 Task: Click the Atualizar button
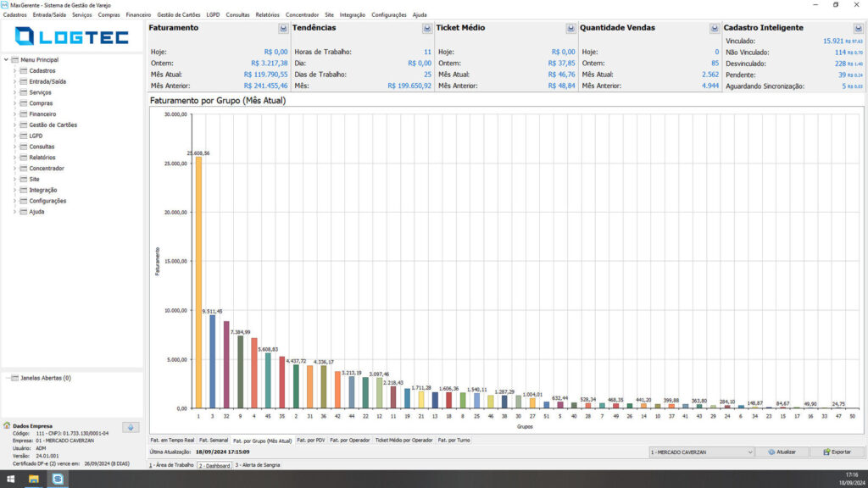pyautogui.click(x=782, y=452)
